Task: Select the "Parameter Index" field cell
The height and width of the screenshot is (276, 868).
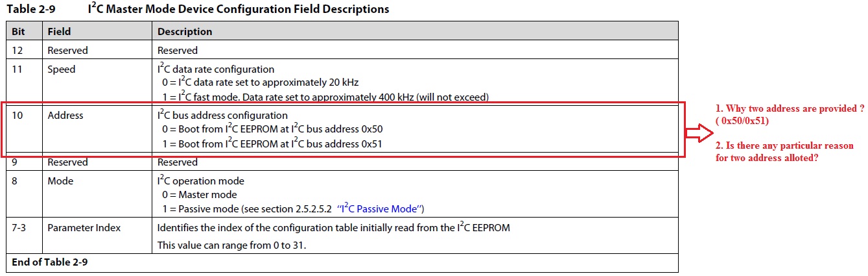Action: point(84,227)
